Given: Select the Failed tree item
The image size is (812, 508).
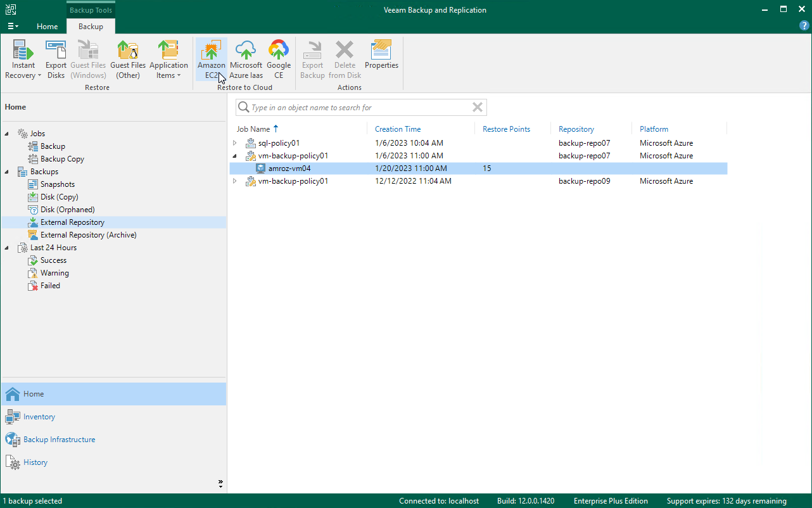Looking at the screenshot, I should 50,286.
